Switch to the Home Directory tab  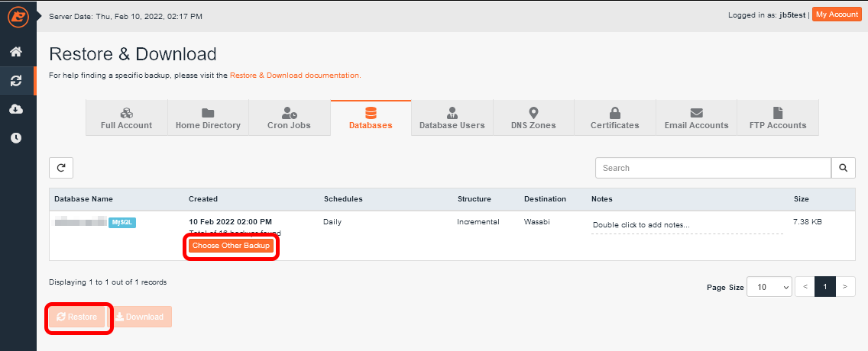[208, 118]
